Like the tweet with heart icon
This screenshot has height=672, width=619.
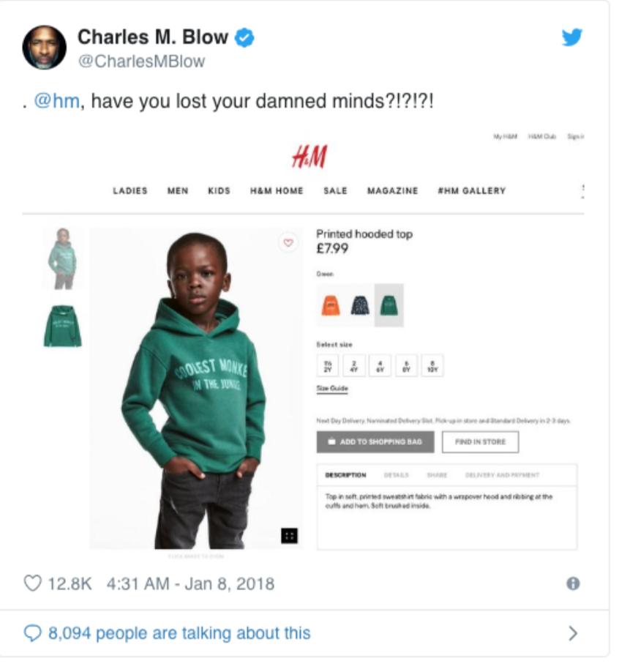[x=32, y=583]
